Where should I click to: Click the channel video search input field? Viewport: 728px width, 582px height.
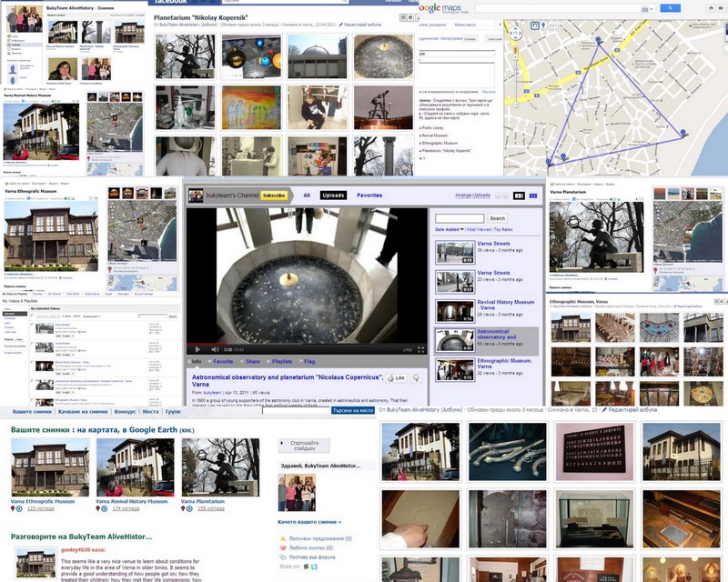(x=460, y=218)
